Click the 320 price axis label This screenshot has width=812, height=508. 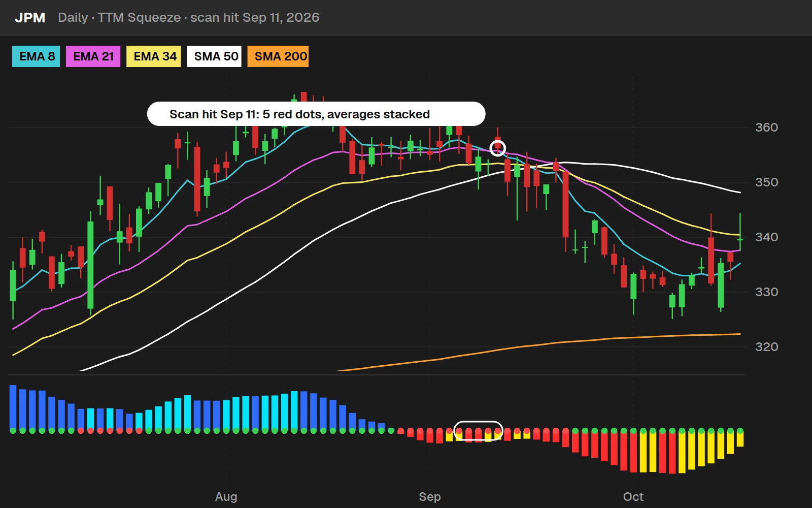tap(766, 347)
